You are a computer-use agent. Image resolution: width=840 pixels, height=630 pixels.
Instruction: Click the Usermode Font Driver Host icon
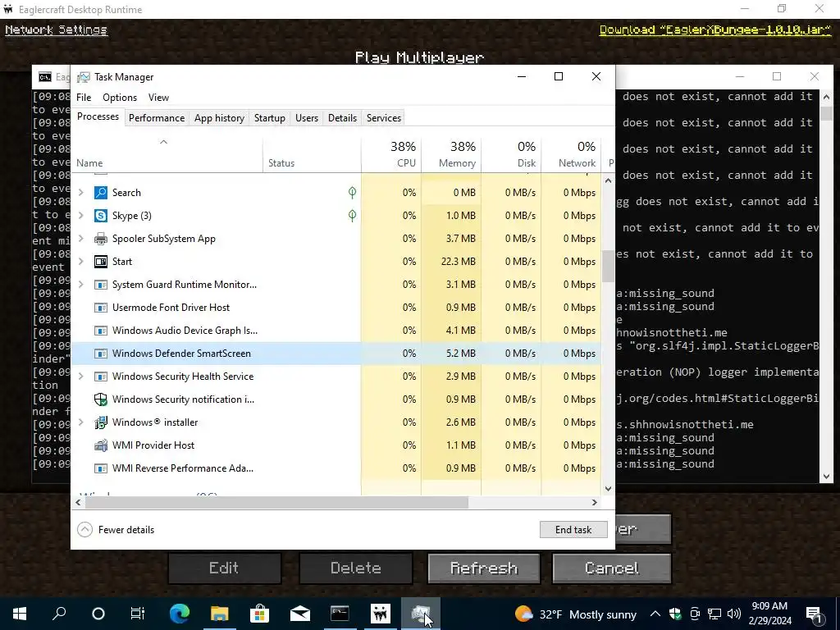pos(101,308)
